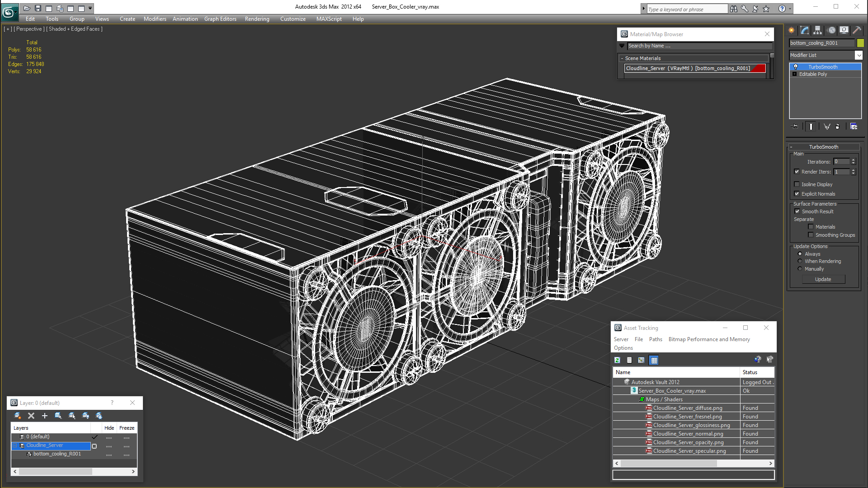868x488 pixels.
Task: Open the Display command panel tab
Action: click(x=844, y=30)
